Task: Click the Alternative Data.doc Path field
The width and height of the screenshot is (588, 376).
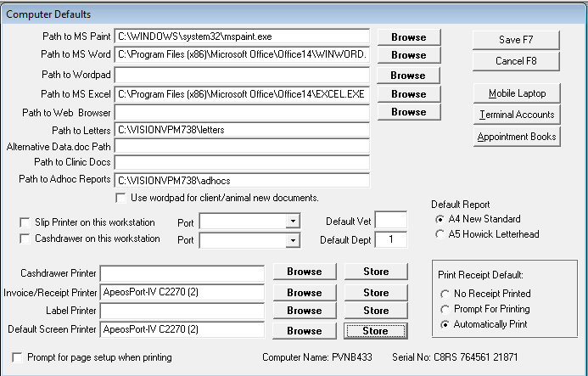Action: [243, 146]
